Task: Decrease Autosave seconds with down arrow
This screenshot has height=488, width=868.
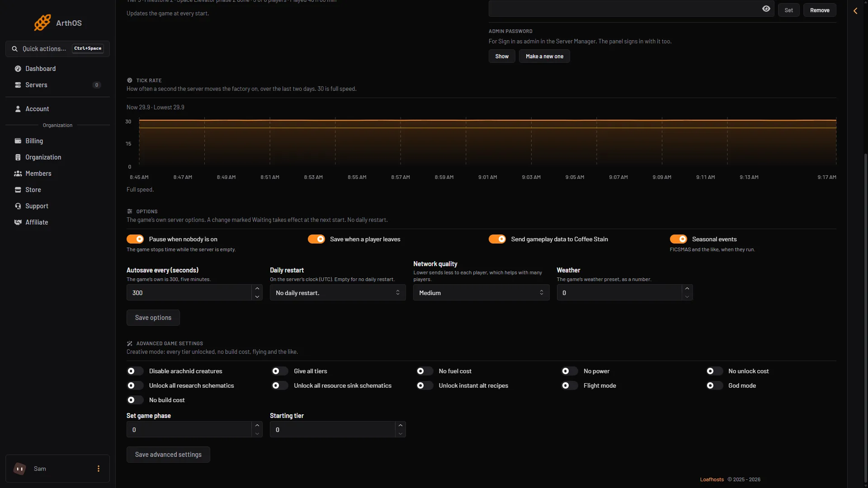Action: point(257,297)
